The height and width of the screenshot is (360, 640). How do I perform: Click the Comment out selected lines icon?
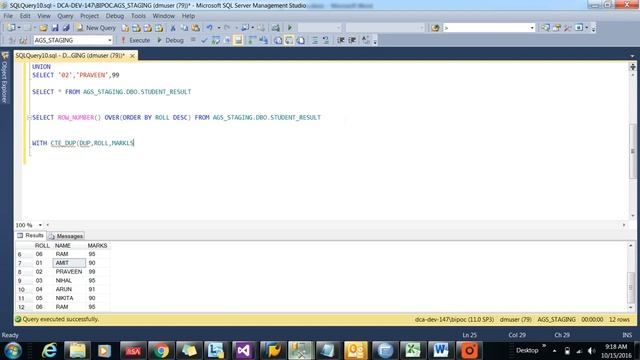click(x=315, y=40)
